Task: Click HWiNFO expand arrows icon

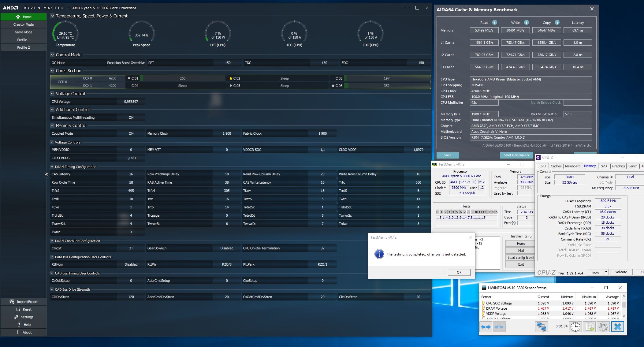Action: 486,327
